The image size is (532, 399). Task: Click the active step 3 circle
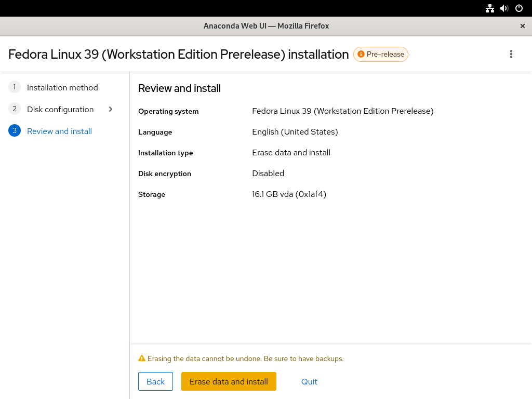click(14, 130)
